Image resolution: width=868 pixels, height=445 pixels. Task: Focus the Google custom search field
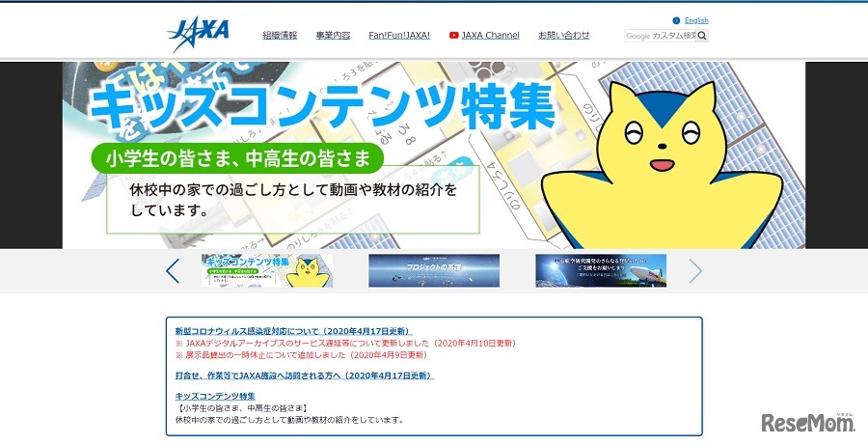tap(661, 36)
